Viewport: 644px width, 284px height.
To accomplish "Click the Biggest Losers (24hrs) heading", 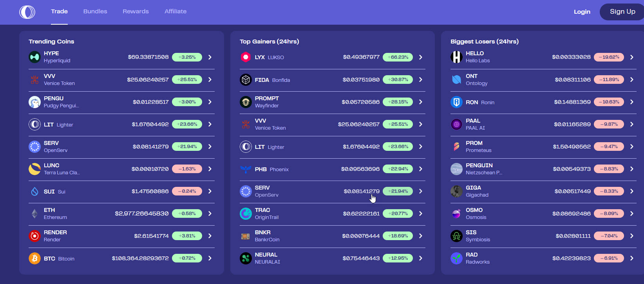I will (485, 42).
